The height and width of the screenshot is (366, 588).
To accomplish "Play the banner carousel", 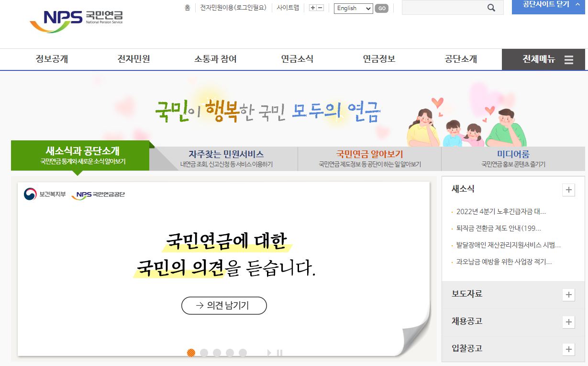I will coord(269,353).
